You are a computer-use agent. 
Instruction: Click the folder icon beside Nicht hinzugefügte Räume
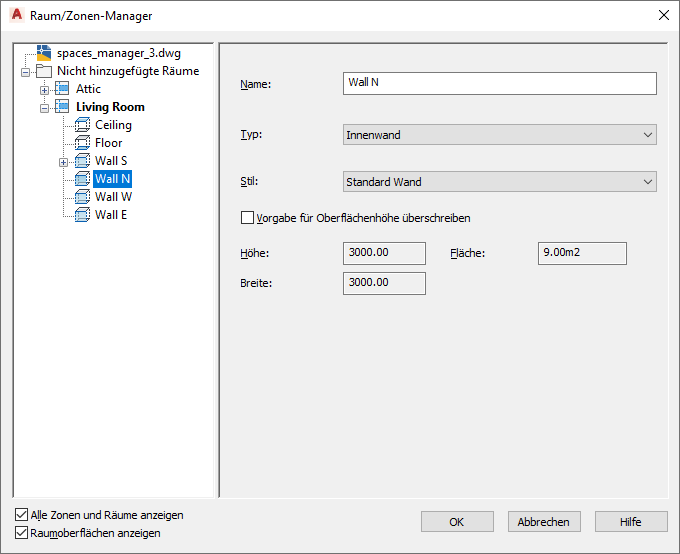click(x=44, y=71)
